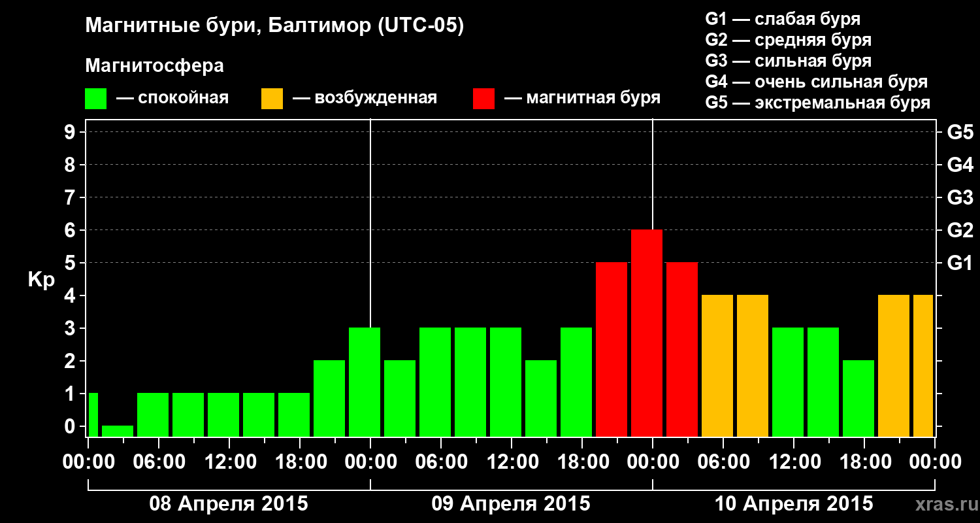
Task: Click the 'Kp' axis label
Action: click(41, 280)
